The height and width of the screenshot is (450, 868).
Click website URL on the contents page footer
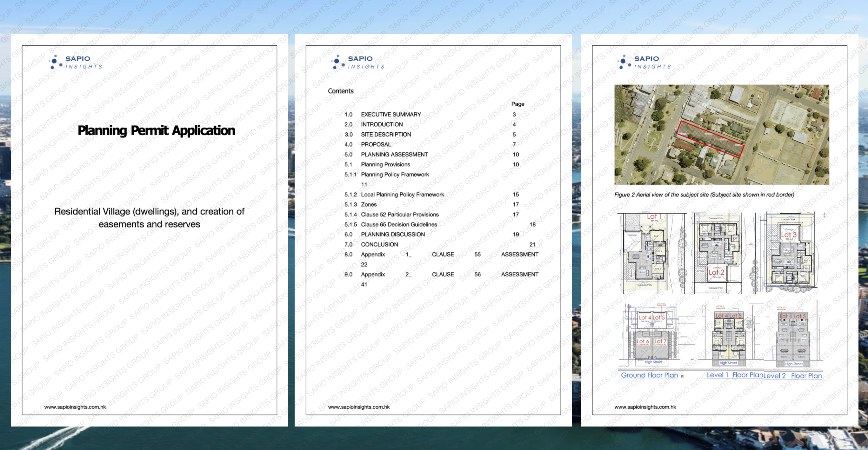[x=358, y=407]
